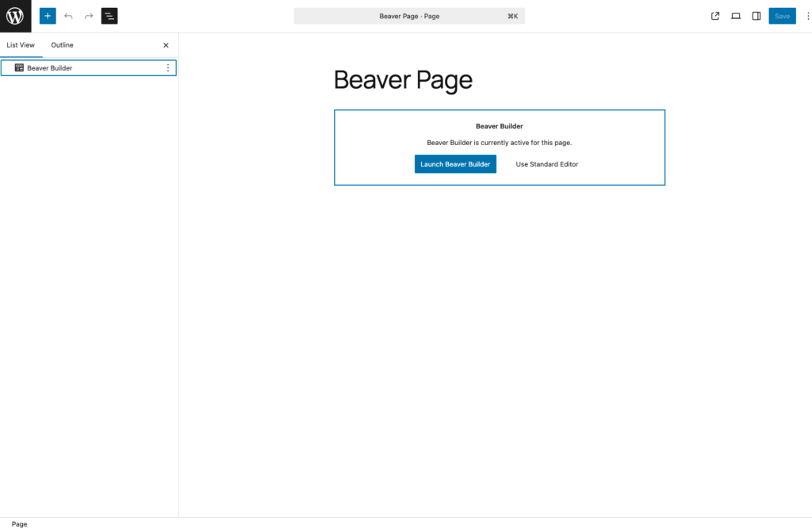Undo the last change
Viewport: 812px width, 529px height.
68,16
